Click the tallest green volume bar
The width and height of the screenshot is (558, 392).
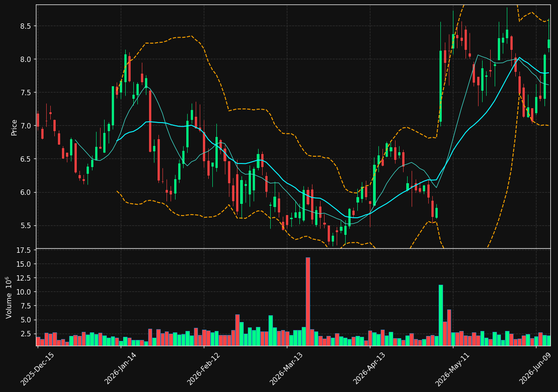(x=441, y=315)
